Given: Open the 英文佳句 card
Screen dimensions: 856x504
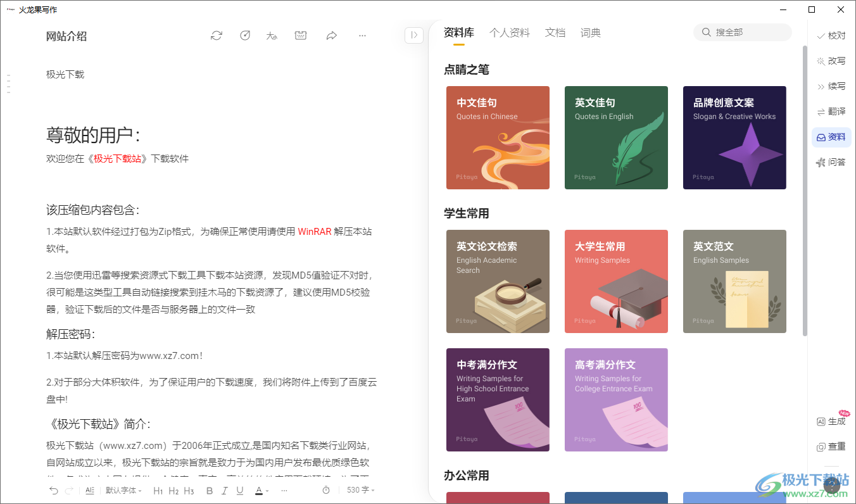Looking at the screenshot, I should pos(616,137).
